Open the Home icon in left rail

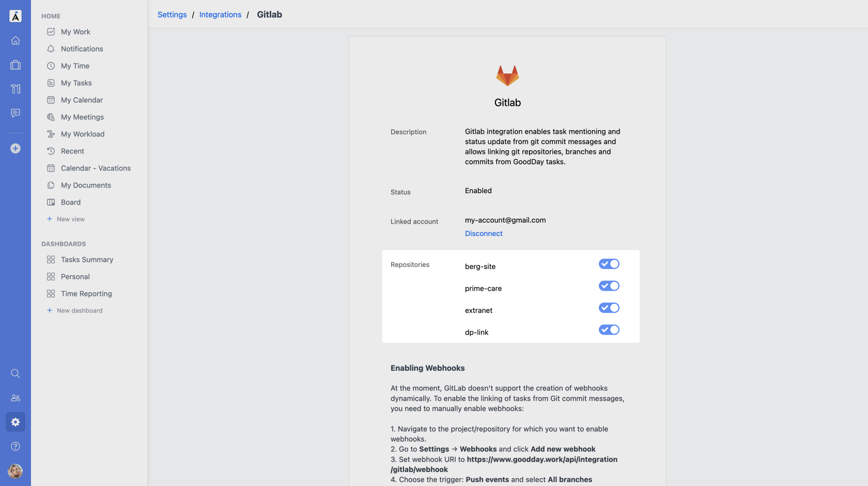16,40
